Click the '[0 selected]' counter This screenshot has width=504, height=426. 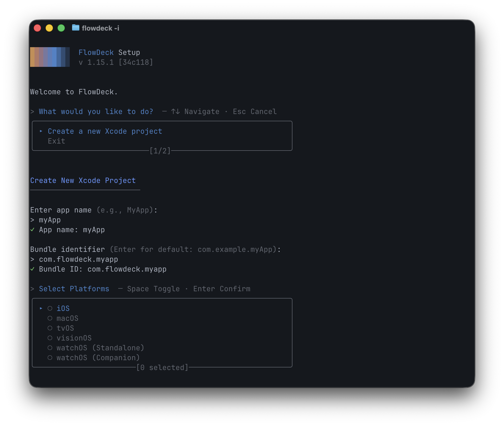162,367
